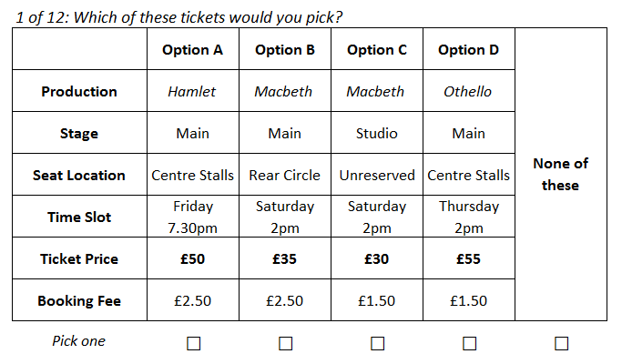Screen dimensions: 622x364
Task: Tick the 'None of these' checkbox
Action: coord(561,343)
